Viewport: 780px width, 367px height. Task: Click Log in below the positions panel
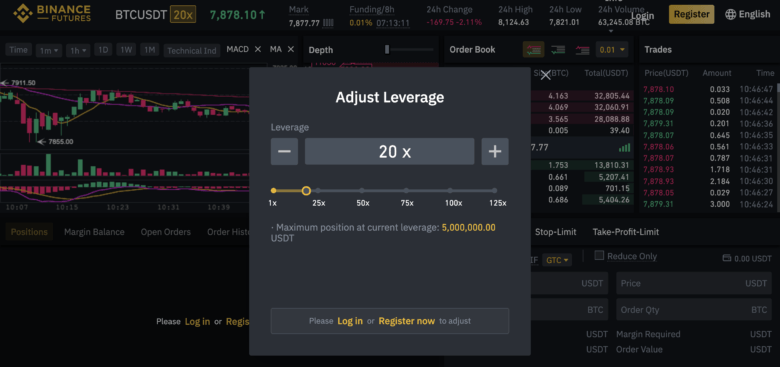[197, 321]
